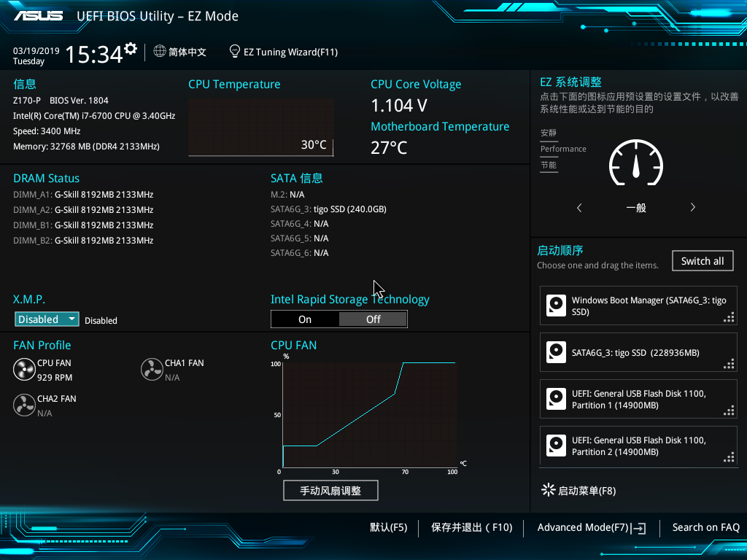Viewport: 747px width, 560px height.
Task: Click the globe language icon
Action: coord(160,51)
